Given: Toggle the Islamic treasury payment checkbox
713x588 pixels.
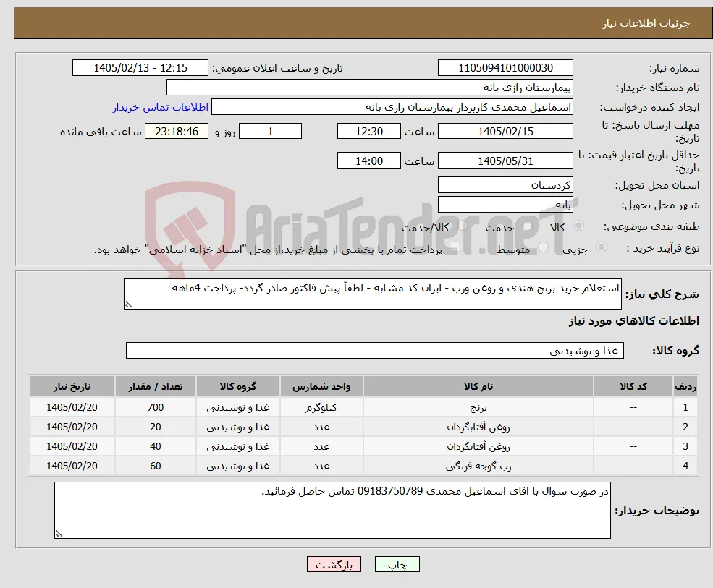Looking at the screenshot, I should pyautogui.click(x=455, y=247).
